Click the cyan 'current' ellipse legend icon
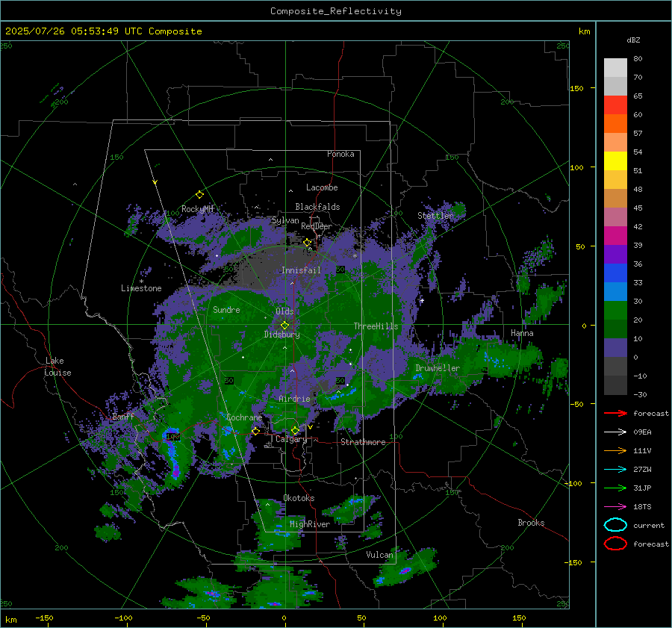Screen dimensions: 672x628 pos(615,525)
